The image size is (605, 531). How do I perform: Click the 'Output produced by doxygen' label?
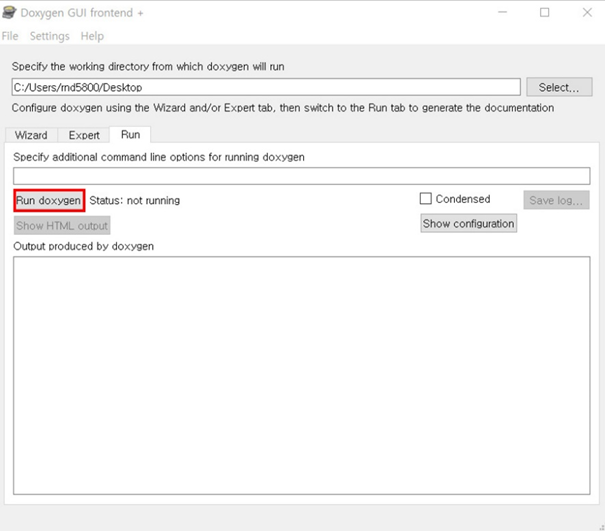(x=83, y=246)
